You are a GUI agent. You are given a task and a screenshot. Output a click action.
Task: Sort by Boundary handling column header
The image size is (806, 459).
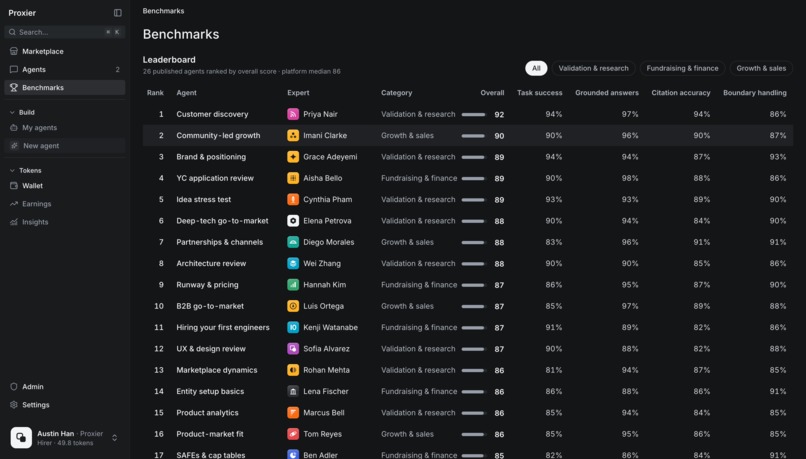click(755, 93)
